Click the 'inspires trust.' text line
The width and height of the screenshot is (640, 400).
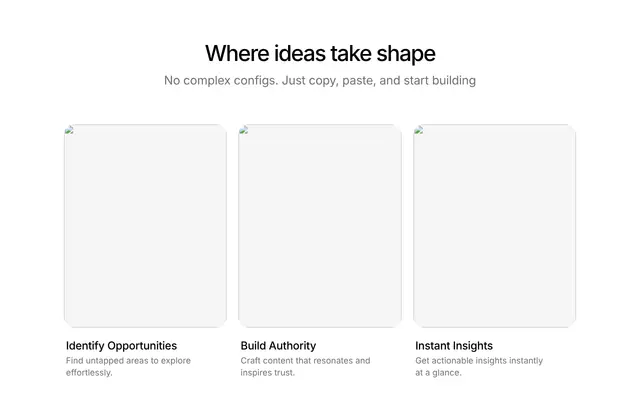tap(267, 373)
